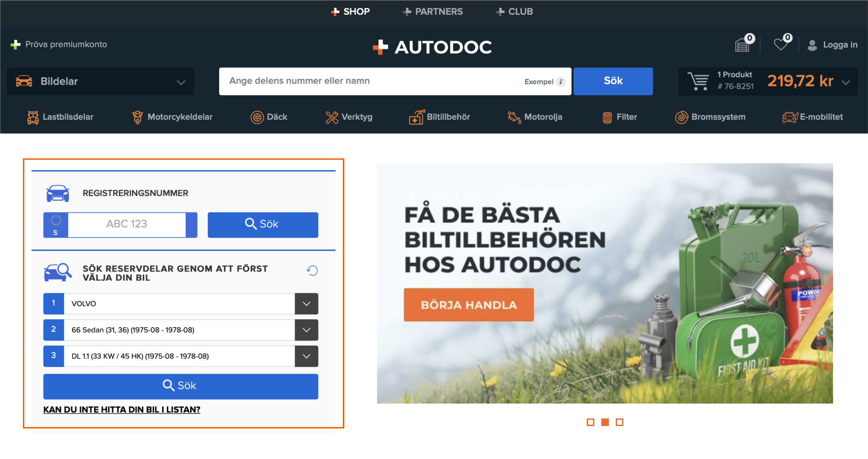868x459 pixels.
Task: Open the wishlist heart icon
Action: [781, 44]
